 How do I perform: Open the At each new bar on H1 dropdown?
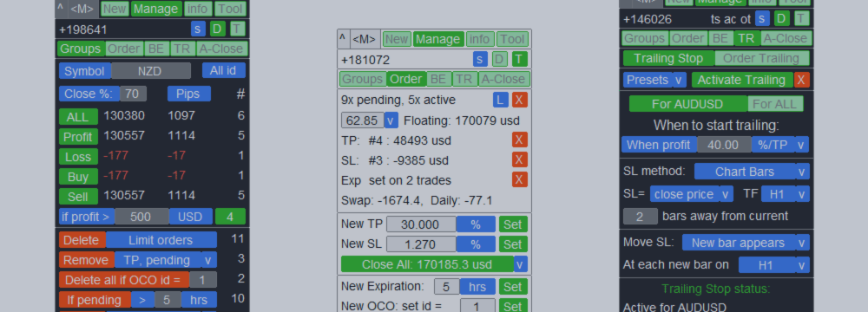(773, 264)
